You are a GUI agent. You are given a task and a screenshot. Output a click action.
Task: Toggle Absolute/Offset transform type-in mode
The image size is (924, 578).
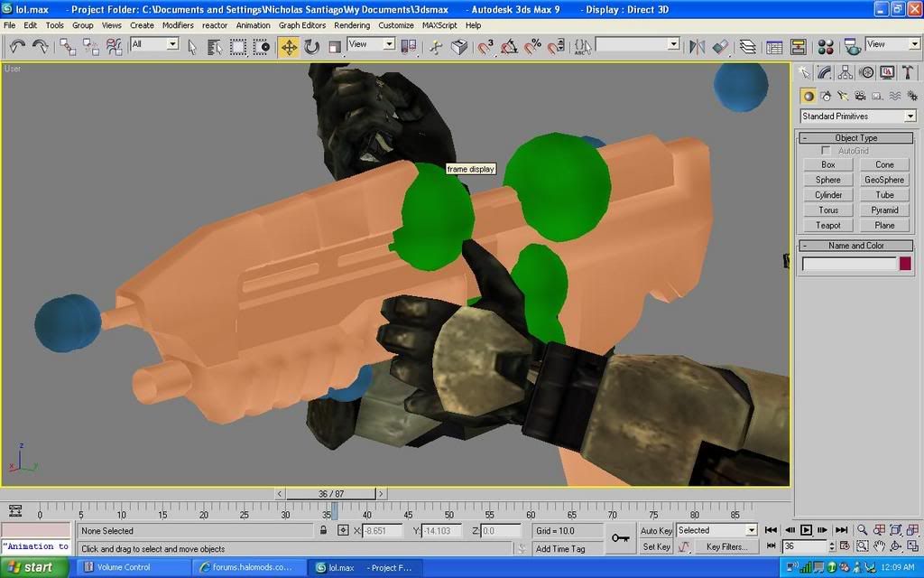tap(343, 530)
